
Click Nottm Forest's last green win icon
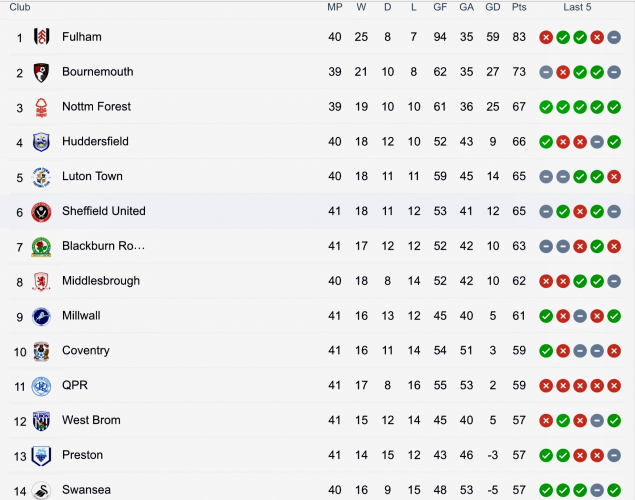click(613, 107)
